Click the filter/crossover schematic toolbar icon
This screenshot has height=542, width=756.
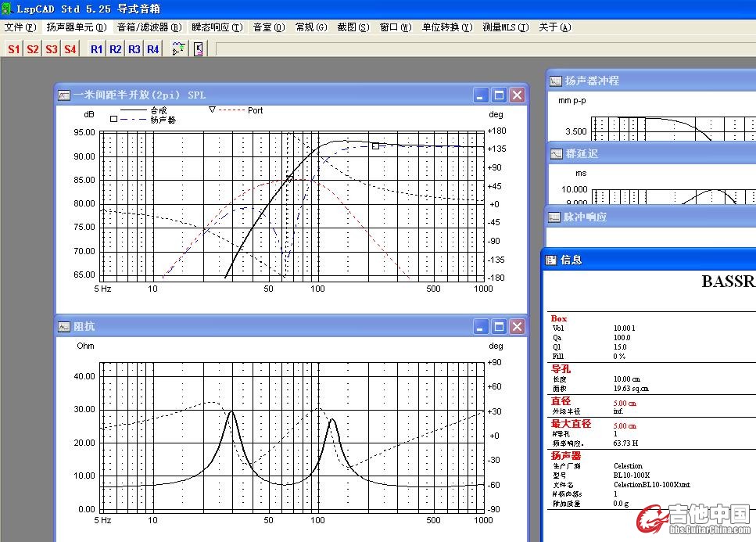point(179,48)
